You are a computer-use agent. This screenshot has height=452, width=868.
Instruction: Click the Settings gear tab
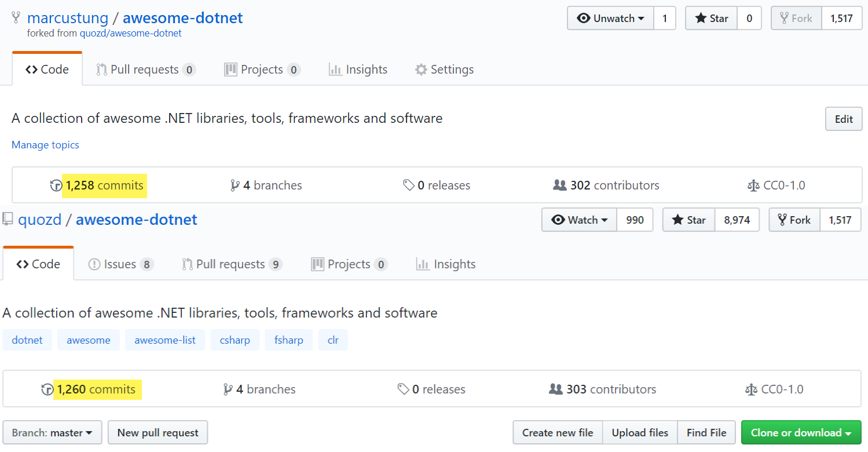point(444,70)
